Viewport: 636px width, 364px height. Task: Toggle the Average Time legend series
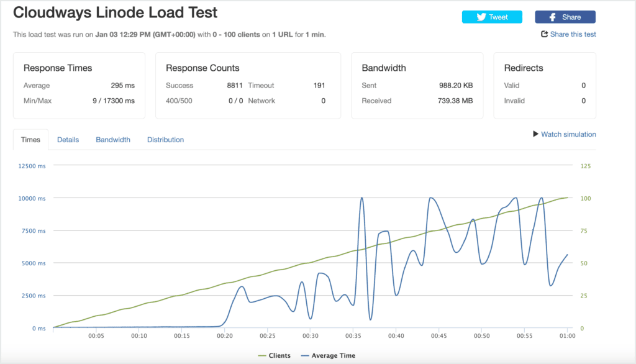pyautogui.click(x=328, y=355)
